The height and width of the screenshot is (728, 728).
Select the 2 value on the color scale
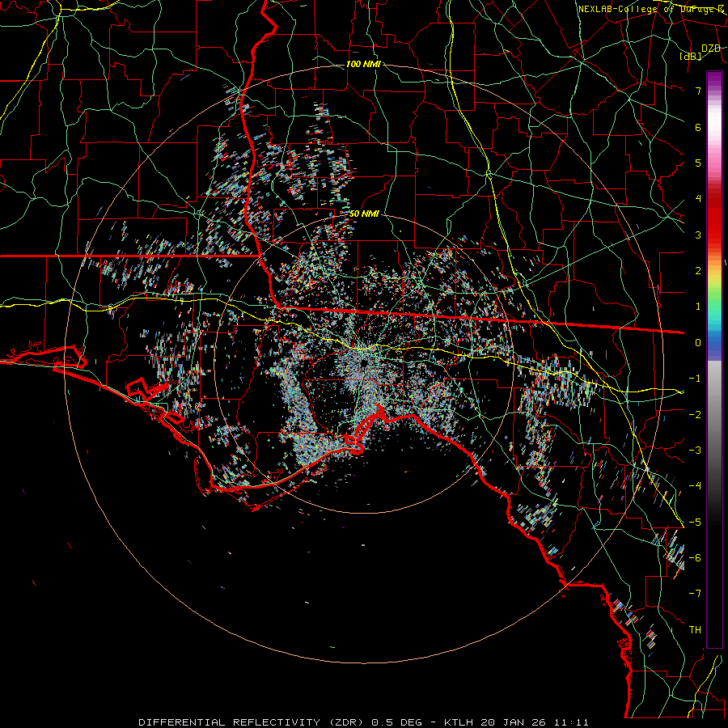(698, 271)
